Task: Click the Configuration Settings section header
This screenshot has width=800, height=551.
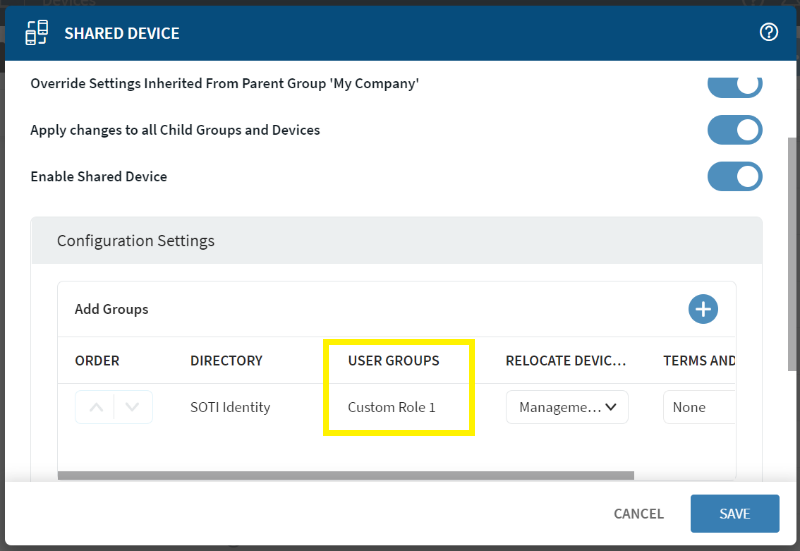Action: tap(136, 241)
